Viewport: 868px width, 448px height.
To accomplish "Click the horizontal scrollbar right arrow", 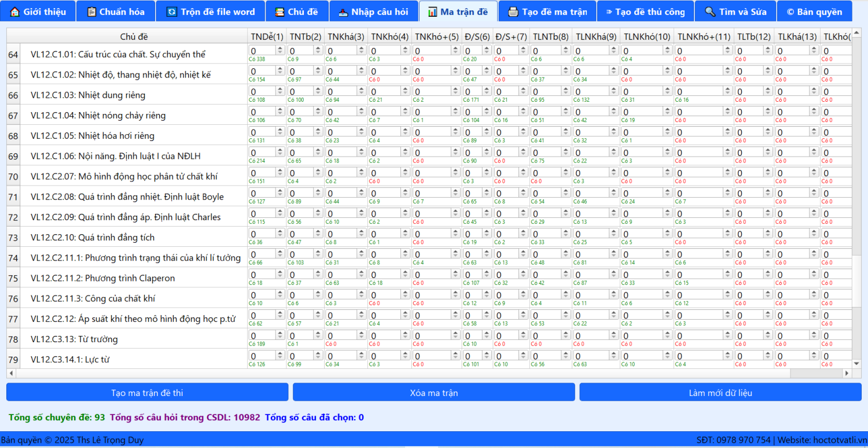I will pyautogui.click(x=847, y=374).
